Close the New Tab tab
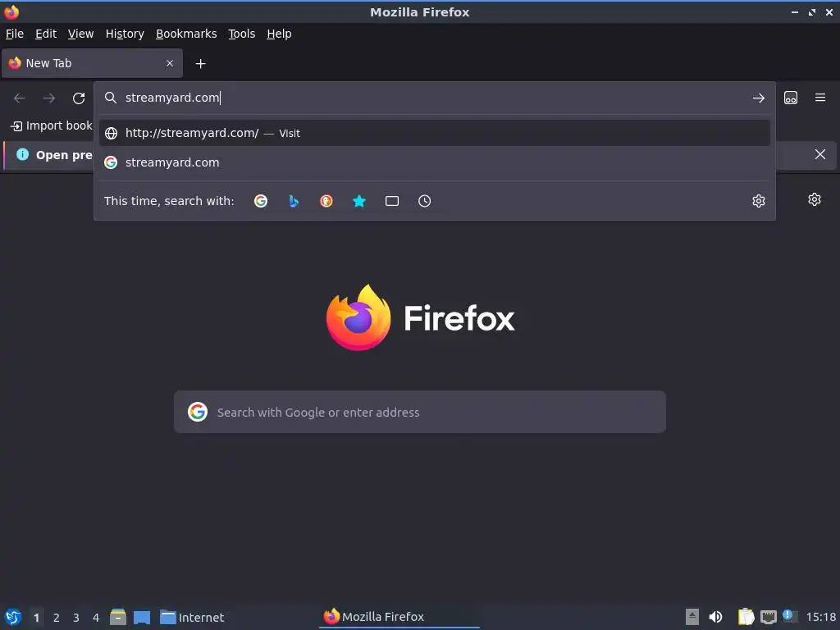Viewport: 840px width, 630px height. (x=170, y=63)
